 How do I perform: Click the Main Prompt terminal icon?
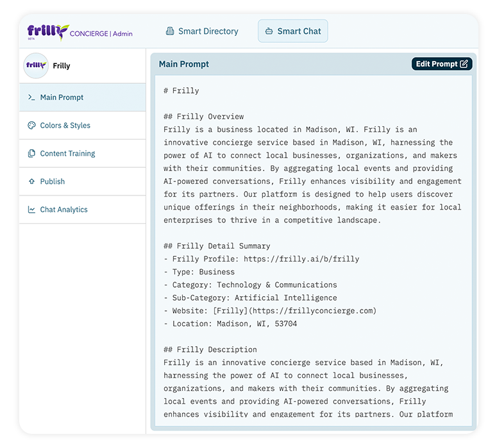tap(31, 97)
